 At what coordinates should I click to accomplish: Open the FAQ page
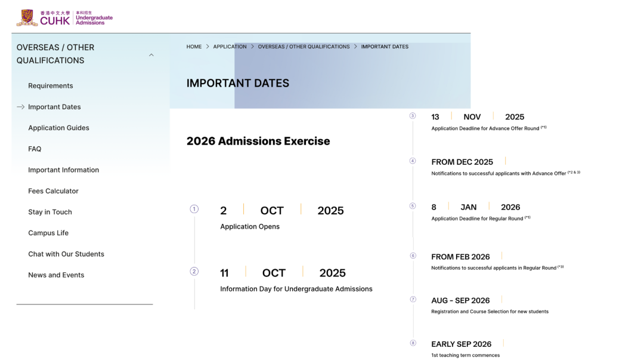[x=35, y=149]
